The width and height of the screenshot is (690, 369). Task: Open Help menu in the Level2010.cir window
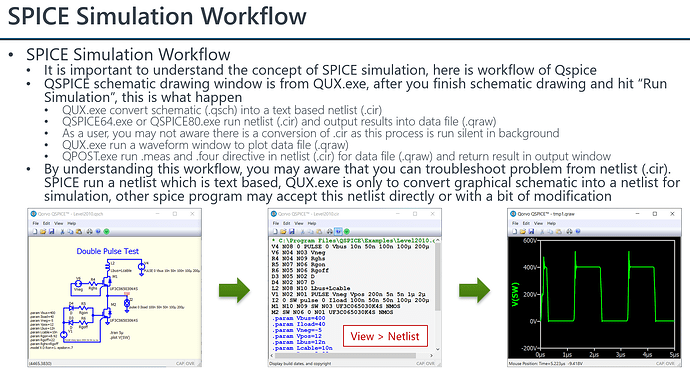point(312,223)
